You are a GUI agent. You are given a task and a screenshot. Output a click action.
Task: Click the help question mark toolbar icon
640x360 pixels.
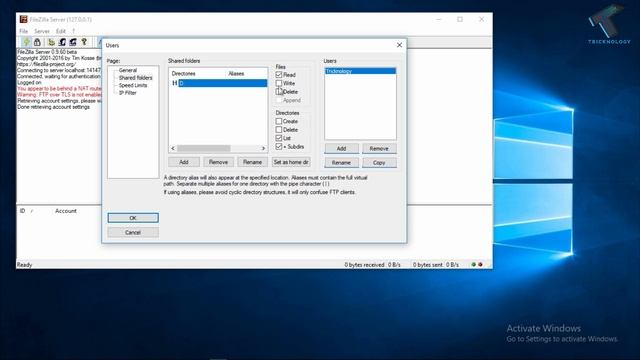[x=84, y=42]
